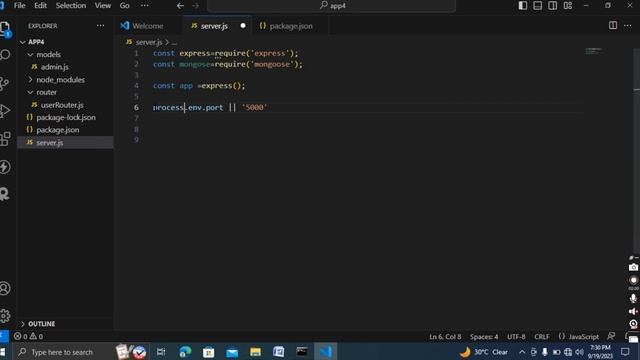640x360 pixels.
Task: Open the Run and Debug view
Action: 5,111
